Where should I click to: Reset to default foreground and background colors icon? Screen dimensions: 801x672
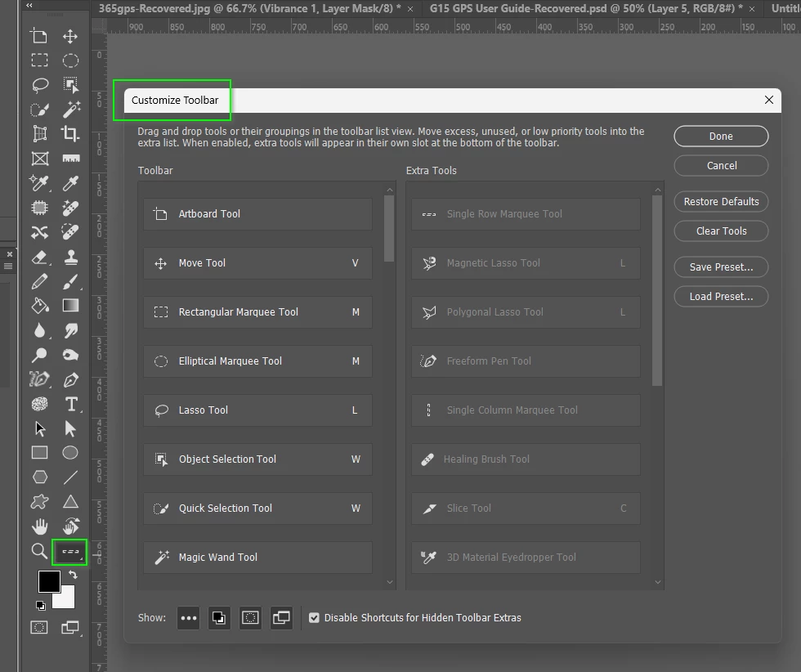[x=41, y=606]
